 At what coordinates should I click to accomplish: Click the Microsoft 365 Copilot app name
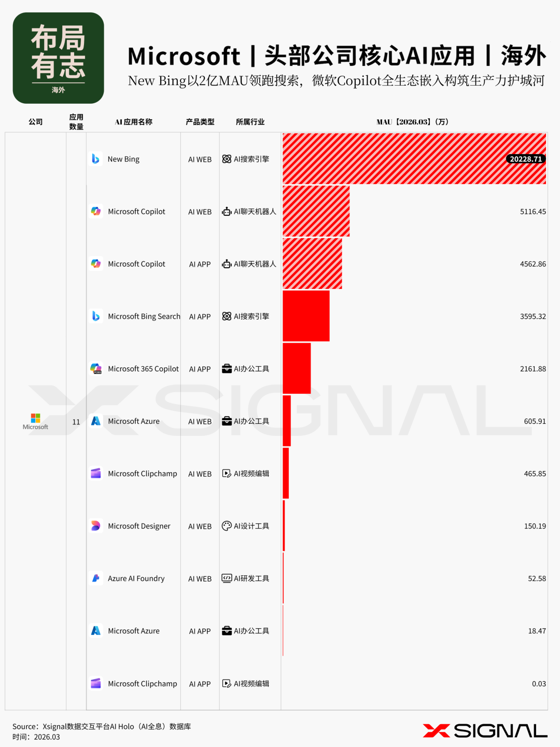click(x=143, y=369)
